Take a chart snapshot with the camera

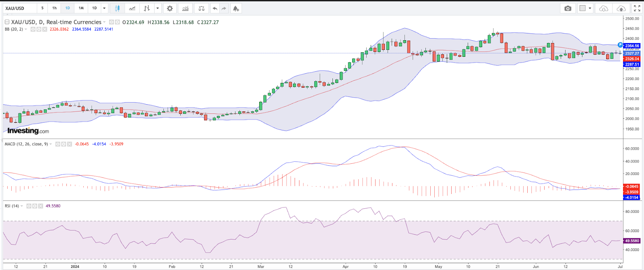coord(568,8)
